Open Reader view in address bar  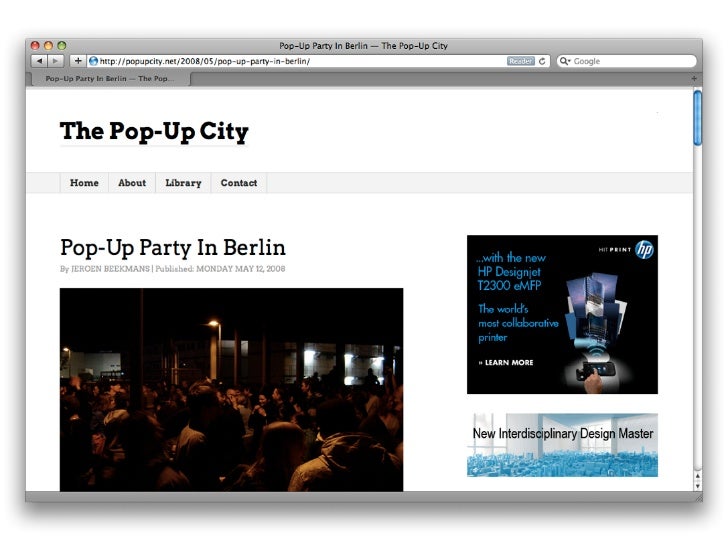click(x=520, y=61)
